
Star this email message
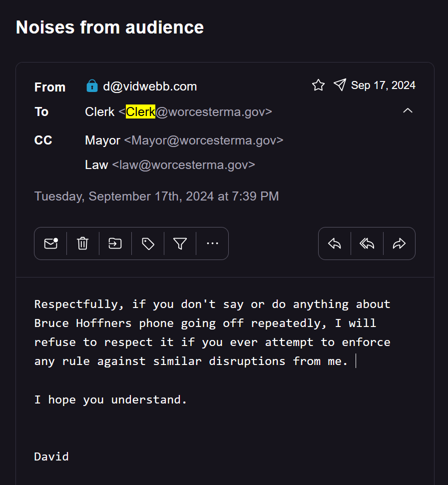[x=318, y=85]
